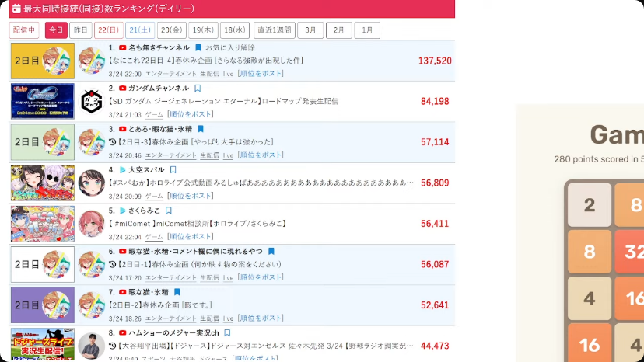Open 大空スバル stream thumbnail
Screen dimensions: 644x362
pos(43,183)
